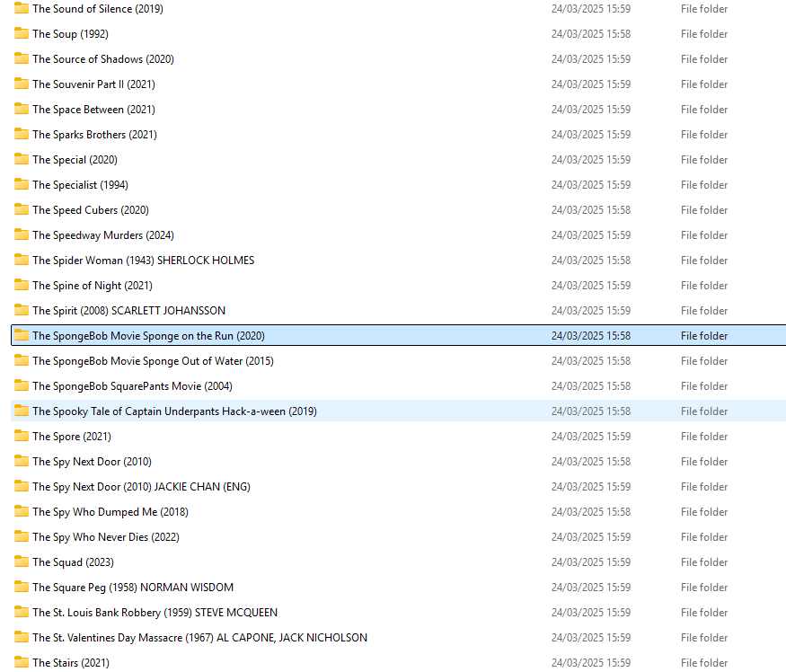This screenshot has height=672, width=786.
Task: Select the folder icon of The Source of Shadows (2020)
Action: pos(22,58)
